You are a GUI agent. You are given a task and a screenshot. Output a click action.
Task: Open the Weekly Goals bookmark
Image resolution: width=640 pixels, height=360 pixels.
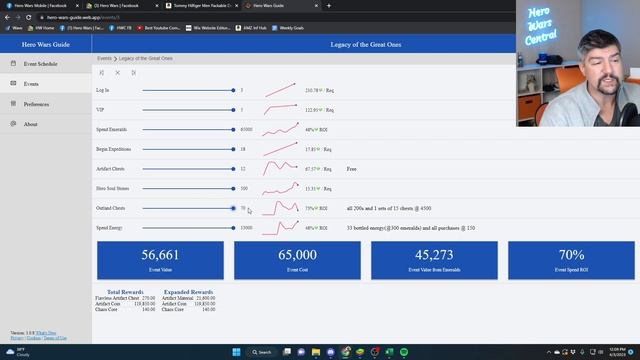click(288, 28)
